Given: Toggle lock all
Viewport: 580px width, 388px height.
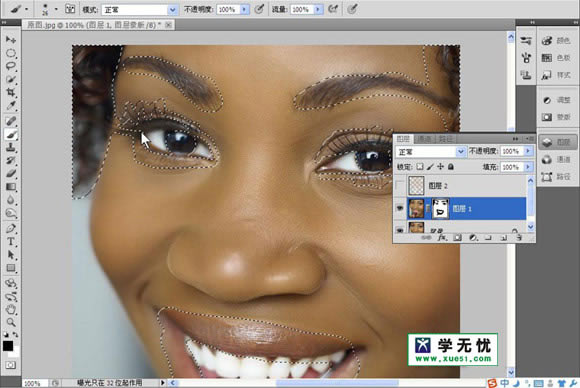Looking at the screenshot, I should pos(451,167).
